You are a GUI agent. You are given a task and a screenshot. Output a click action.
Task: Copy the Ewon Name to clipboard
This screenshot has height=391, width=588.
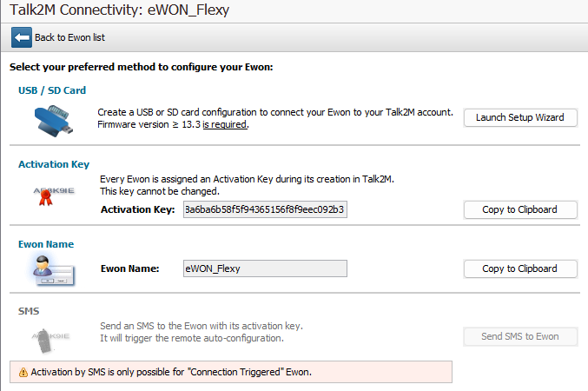(519, 268)
